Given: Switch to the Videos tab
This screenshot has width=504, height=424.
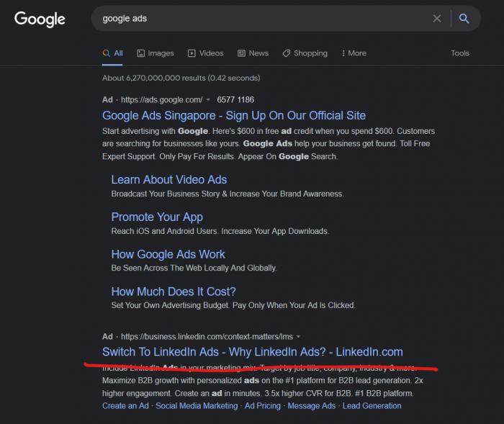Looking at the screenshot, I should point(206,53).
